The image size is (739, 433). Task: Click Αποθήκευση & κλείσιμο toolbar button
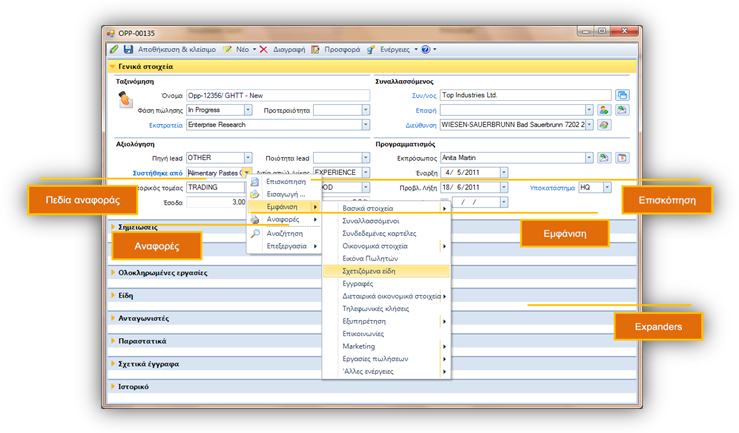177,49
